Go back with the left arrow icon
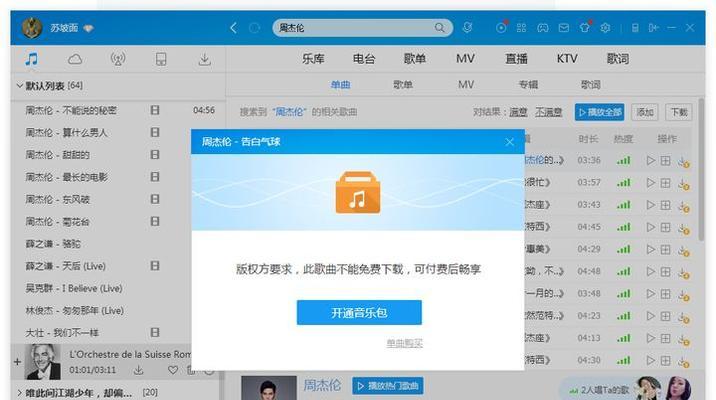The height and width of the screenshot is (400, 716). click(x=233, y=28)
